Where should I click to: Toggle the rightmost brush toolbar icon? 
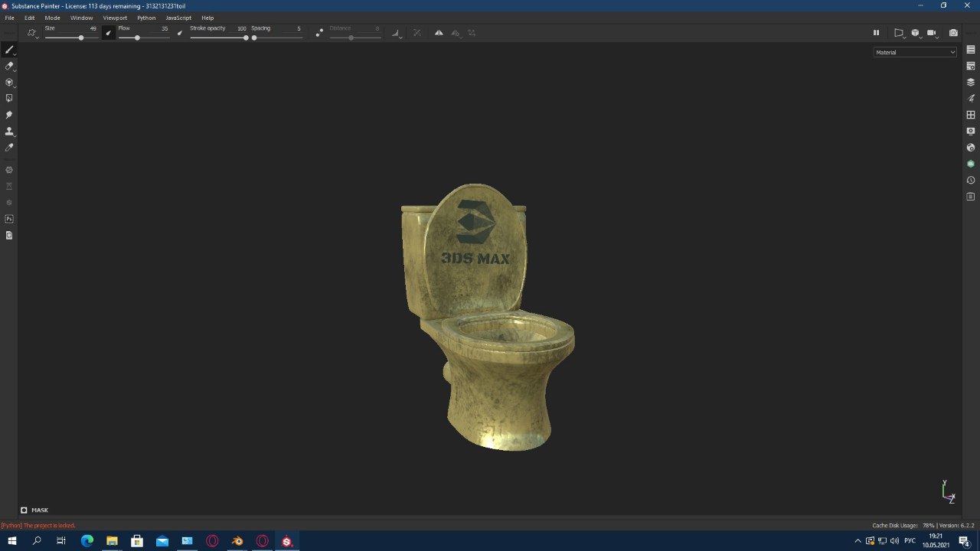click(x=472, y=33)
